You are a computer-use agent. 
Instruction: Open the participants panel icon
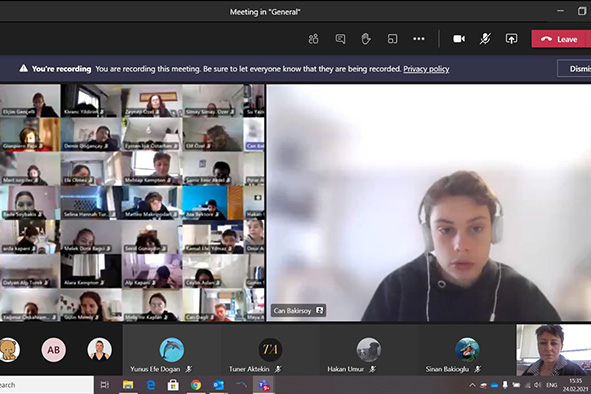coord(314,39)
